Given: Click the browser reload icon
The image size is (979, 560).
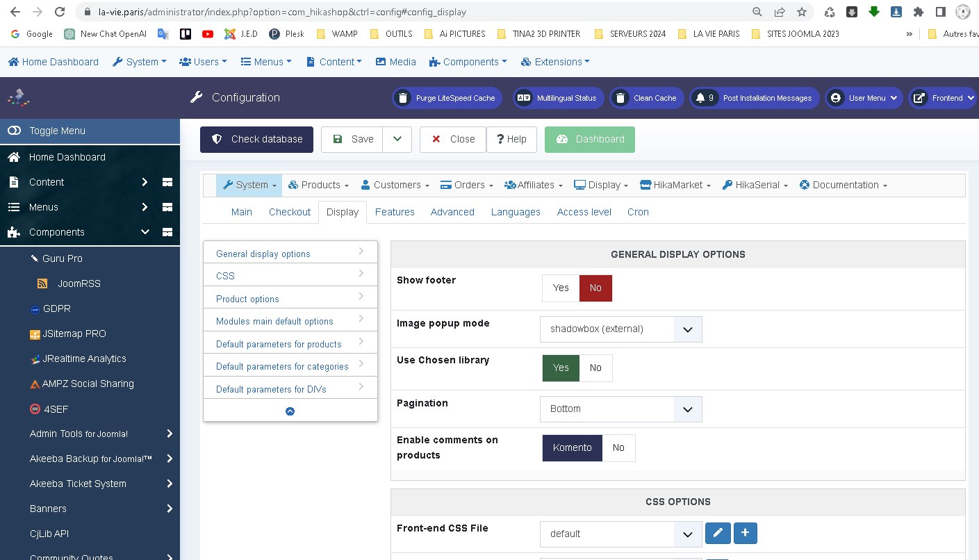Looking at the screenshot, I should [60, 12].
